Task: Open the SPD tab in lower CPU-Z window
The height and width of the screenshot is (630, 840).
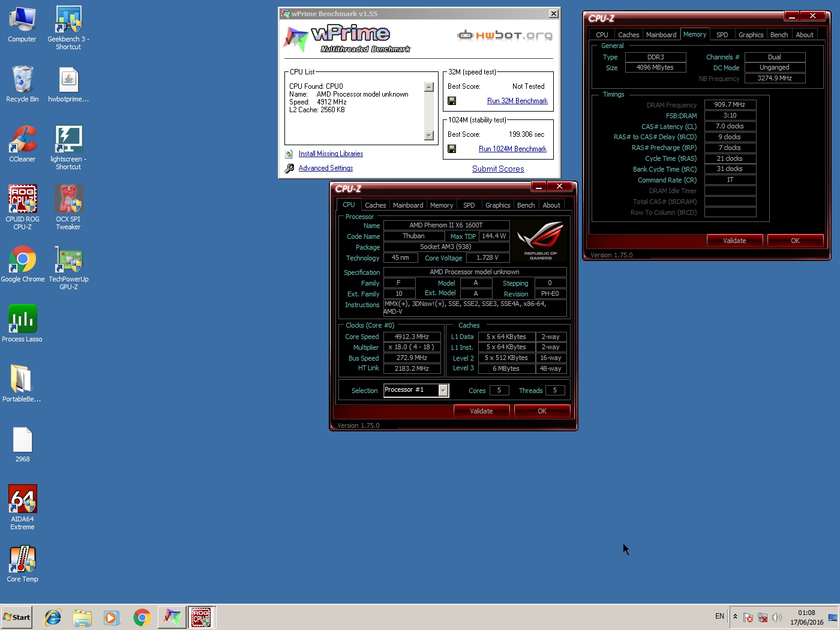Action: click(x=469, y=205)
